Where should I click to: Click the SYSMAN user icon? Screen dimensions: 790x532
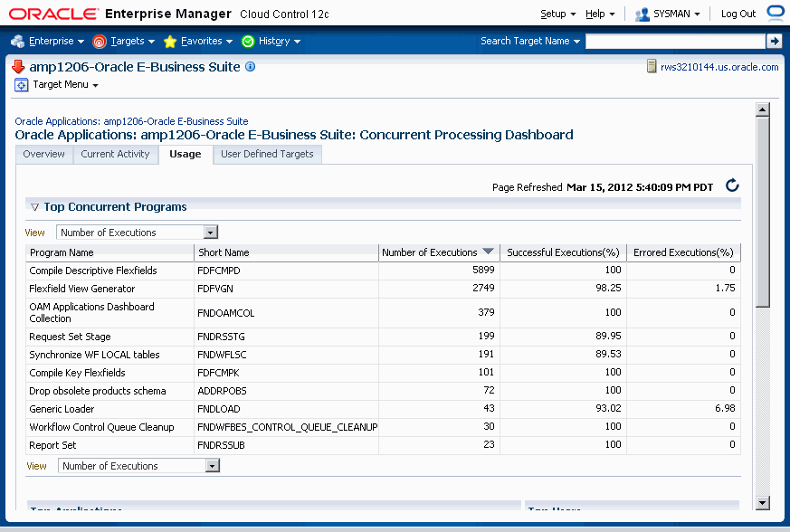(x=642, y=14)
